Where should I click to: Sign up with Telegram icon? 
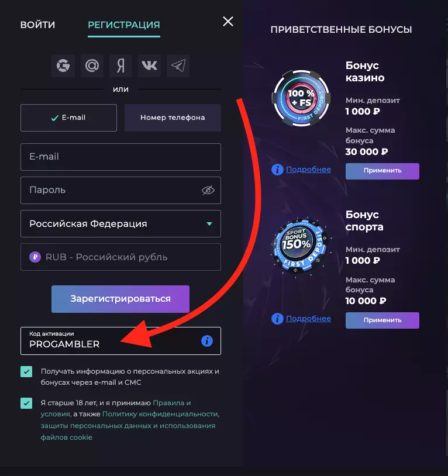[x=178, y=66]
